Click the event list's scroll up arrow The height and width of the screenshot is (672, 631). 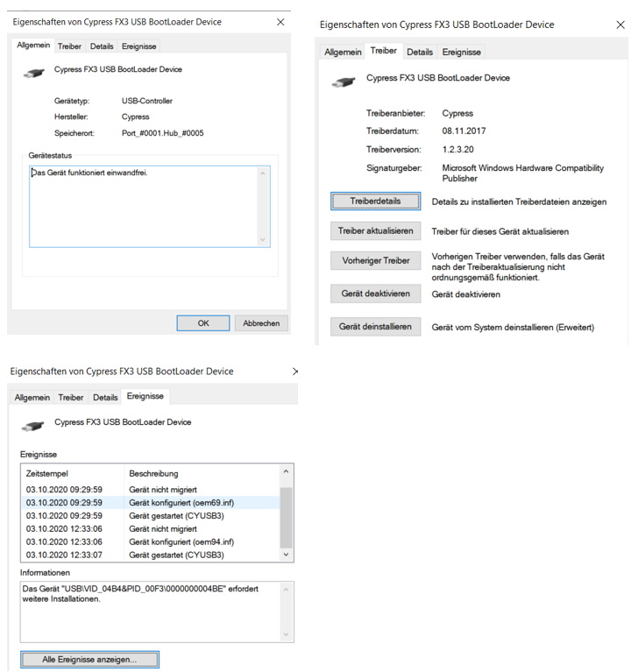click(287, 472)
